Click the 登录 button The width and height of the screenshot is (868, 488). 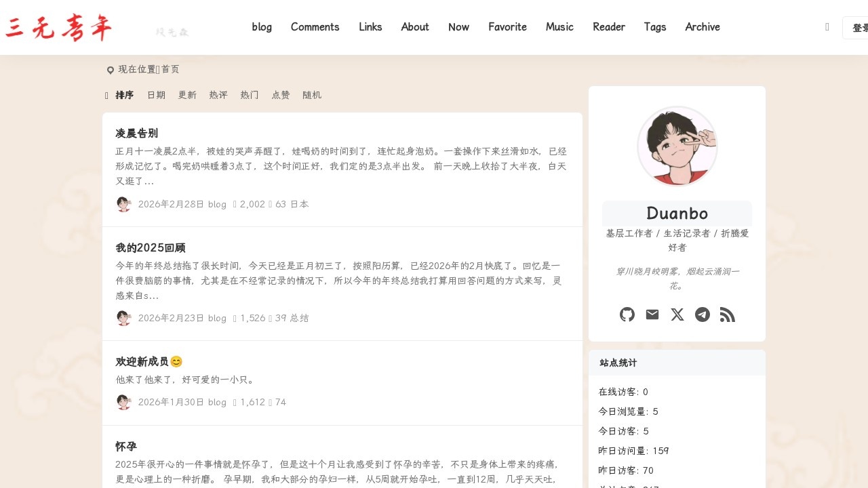tap(860, 27)
